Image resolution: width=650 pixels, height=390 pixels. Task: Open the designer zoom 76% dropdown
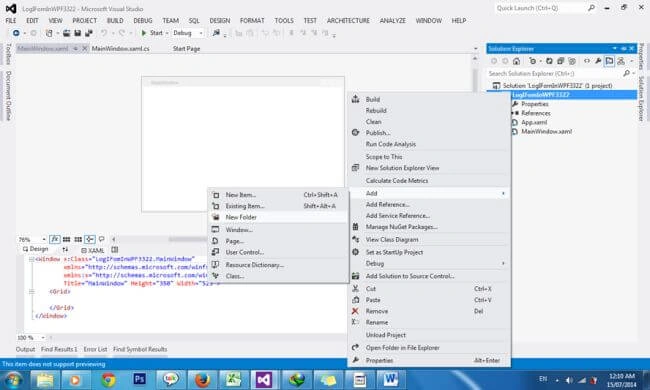coord(44,240)
